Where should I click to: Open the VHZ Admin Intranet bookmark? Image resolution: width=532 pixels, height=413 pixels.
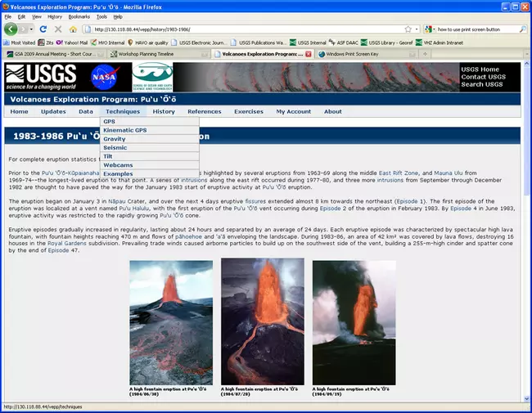coord(440,43)
